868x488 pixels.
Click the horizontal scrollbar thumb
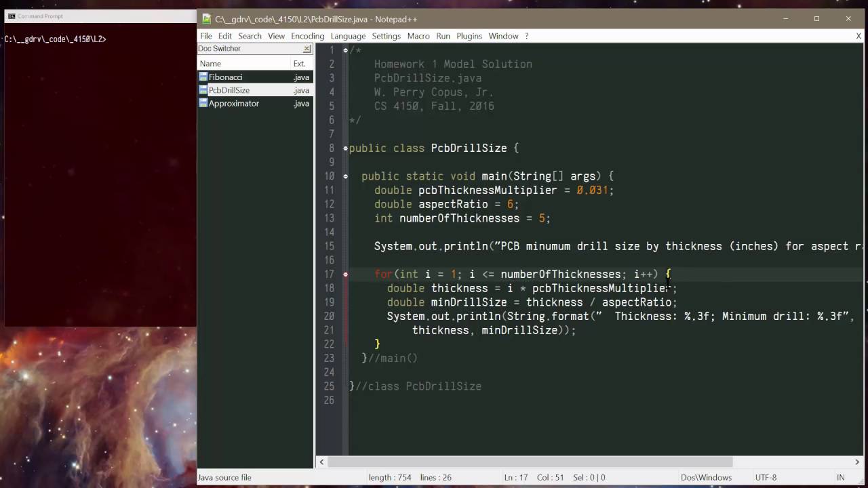pyautogui.click(x=530, y=462)
